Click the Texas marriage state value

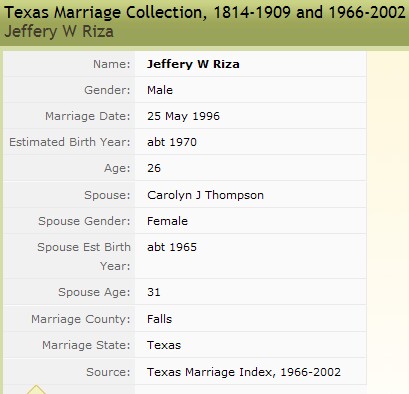[164, 345]
